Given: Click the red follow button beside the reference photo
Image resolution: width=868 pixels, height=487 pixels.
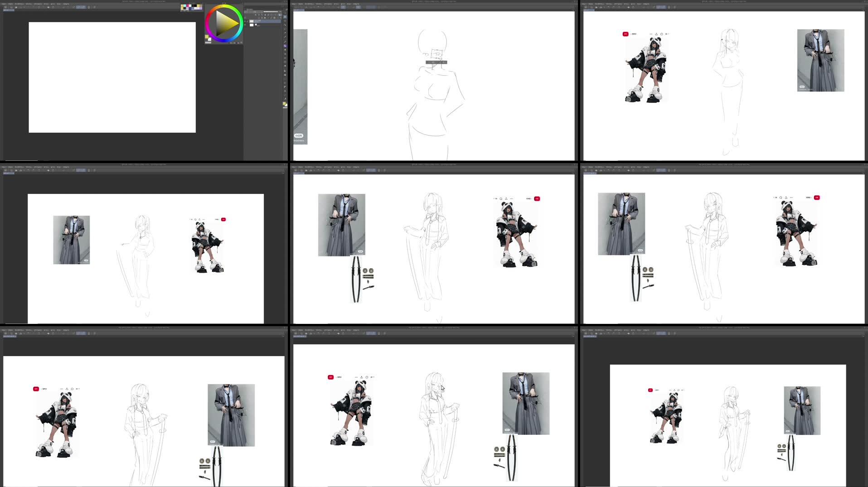Looking at the screenshot, I should coord(626,34).
